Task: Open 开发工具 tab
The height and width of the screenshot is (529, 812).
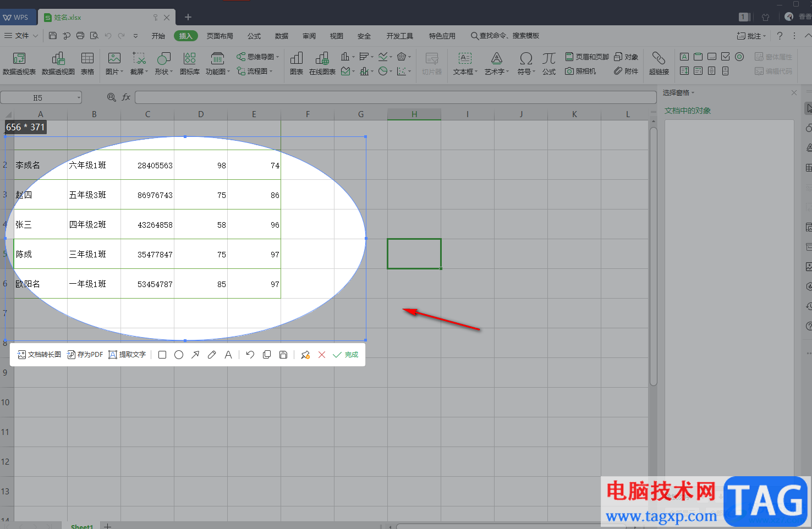Action: point(399,36)
